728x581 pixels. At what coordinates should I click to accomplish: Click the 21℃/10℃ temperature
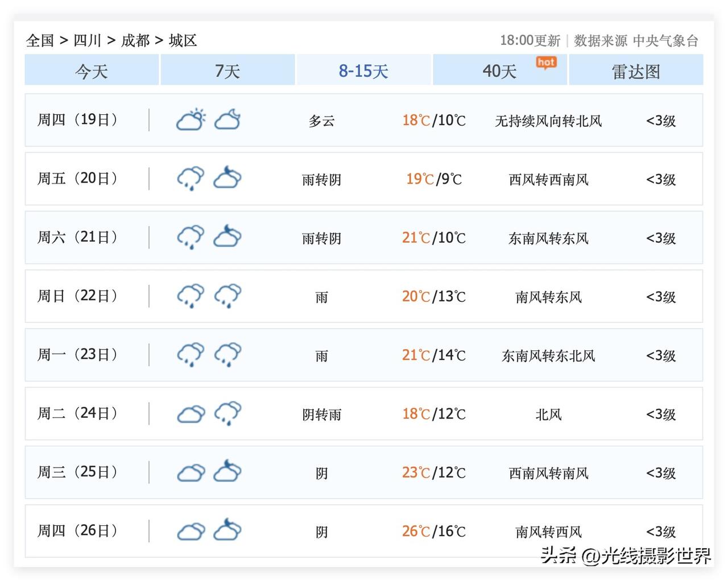434,238
